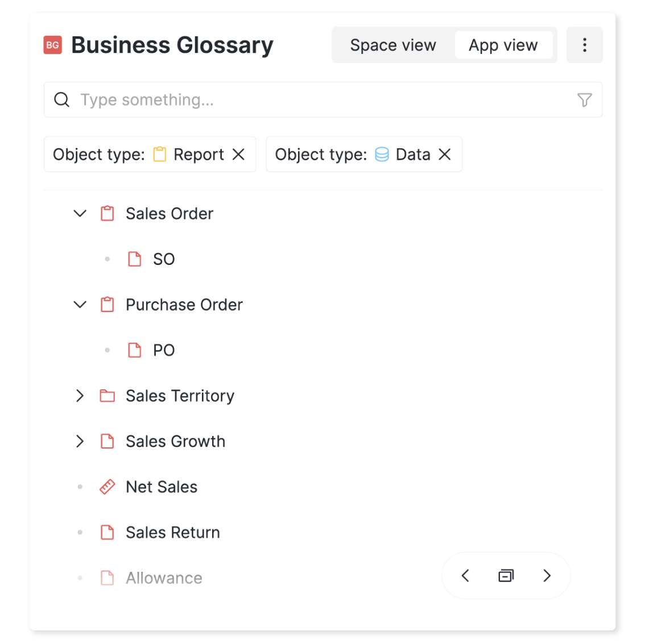Go to the previous page with the left arrow

click(465, 575)
